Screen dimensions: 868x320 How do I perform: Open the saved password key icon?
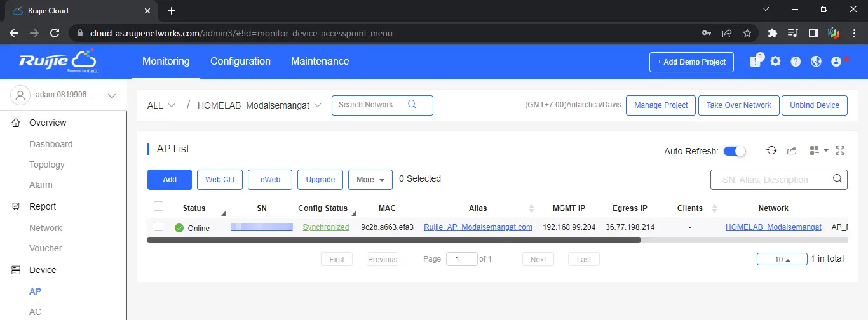tap(707, 33)
